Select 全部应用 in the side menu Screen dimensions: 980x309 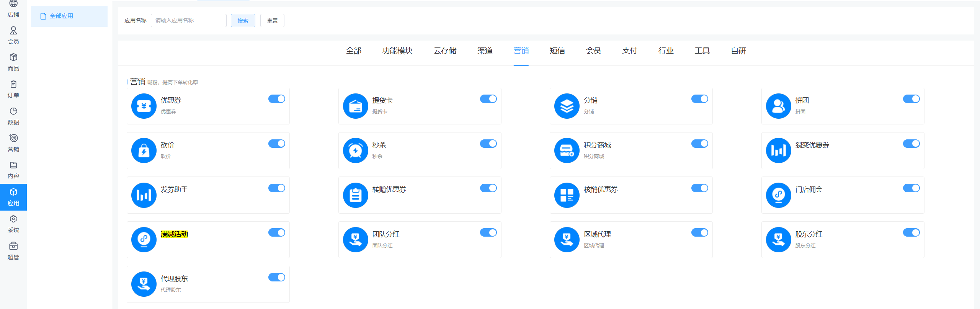point(69,16)
